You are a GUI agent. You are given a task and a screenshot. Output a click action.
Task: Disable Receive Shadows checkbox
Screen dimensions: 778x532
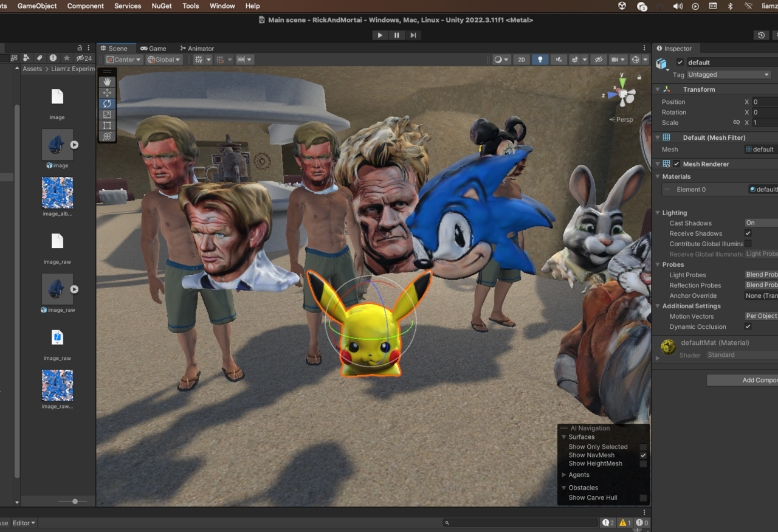pyautogui.click(x=748, y=233)
